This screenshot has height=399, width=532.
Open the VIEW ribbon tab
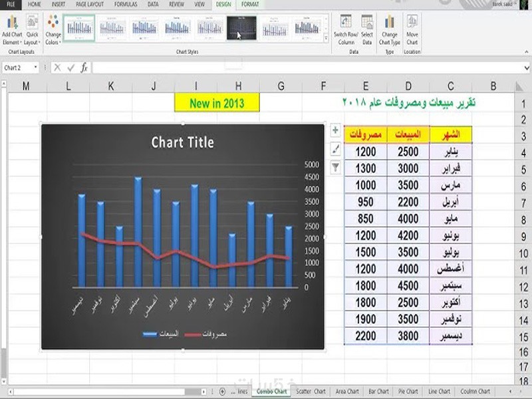click(199, 5)
